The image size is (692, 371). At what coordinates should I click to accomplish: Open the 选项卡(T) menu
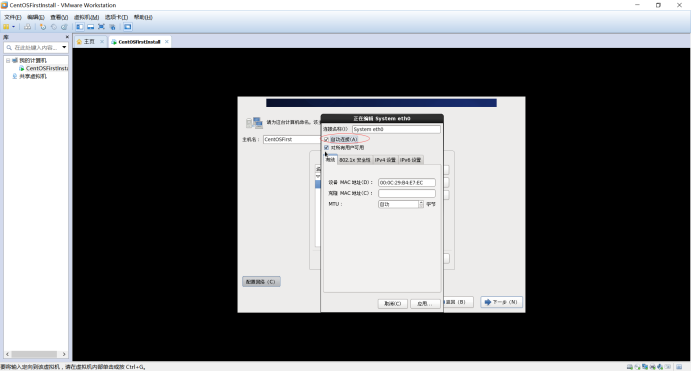point(116,17)
